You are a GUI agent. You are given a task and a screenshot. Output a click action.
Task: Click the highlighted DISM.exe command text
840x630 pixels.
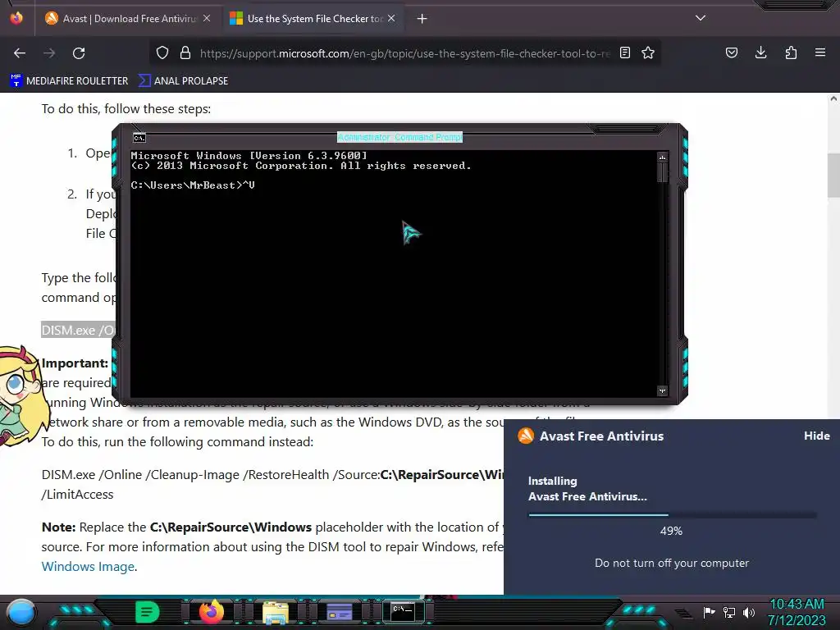(x=79, y=330)
